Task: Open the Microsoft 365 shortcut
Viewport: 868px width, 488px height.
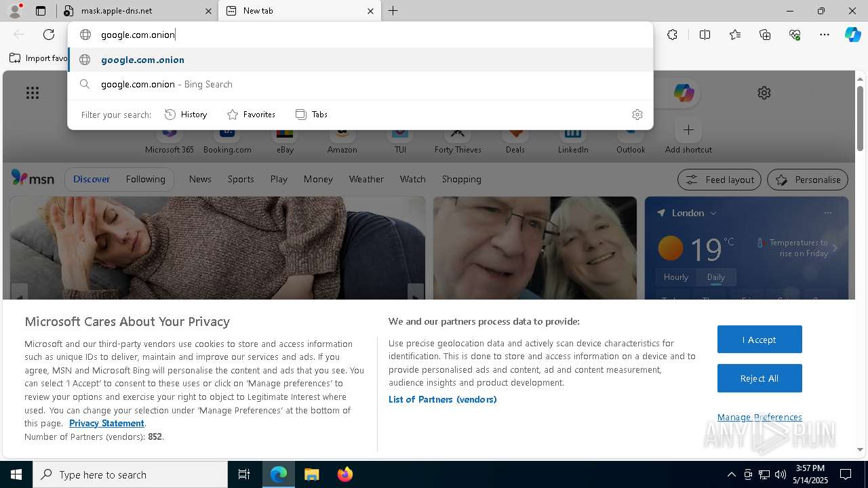Action: pos(170,140)
